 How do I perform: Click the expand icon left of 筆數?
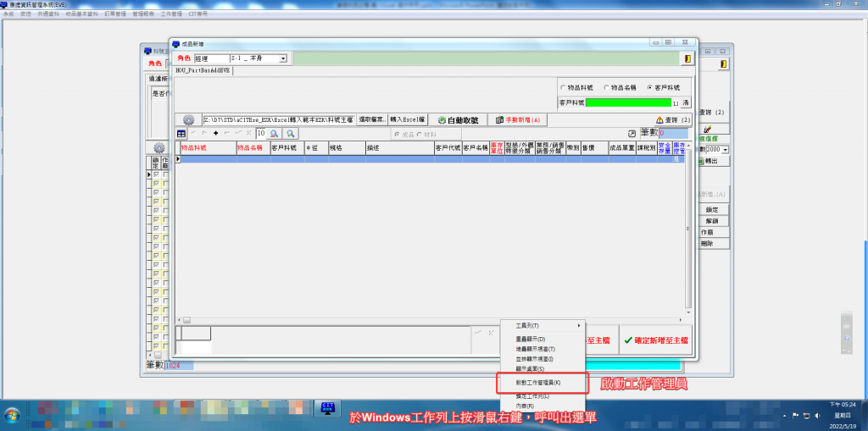click(631, 134)
